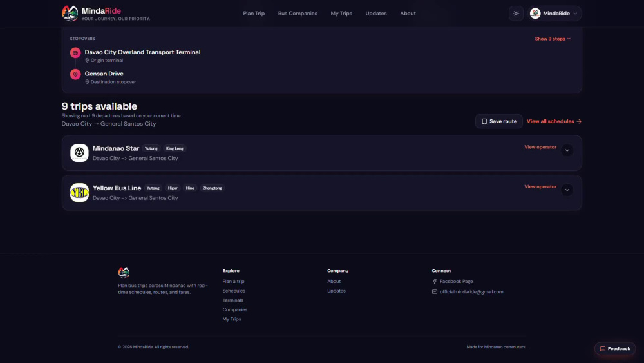The width and height of the screenshot is (644, 363).
Task: Click the Higer tag on Yellow Bus Line
Action: (173, 188)
